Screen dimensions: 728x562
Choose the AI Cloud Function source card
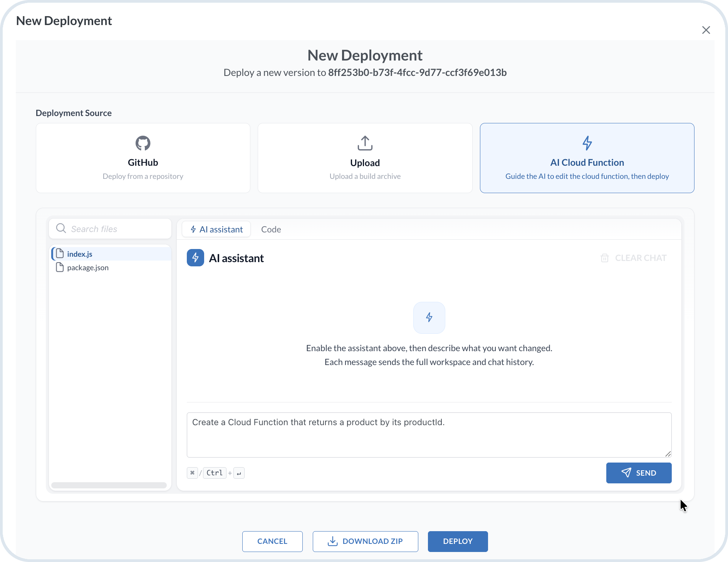coord(587,158)
